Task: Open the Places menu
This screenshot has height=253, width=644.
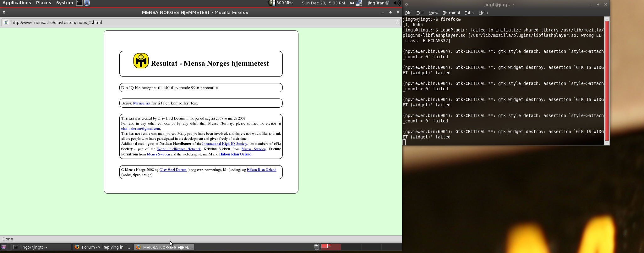Action: [x=43, y=3]
